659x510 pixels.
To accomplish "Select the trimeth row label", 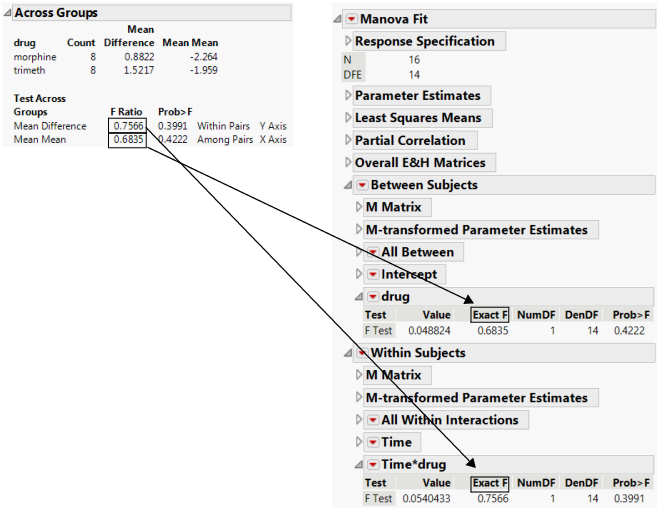I will [29, 70].
